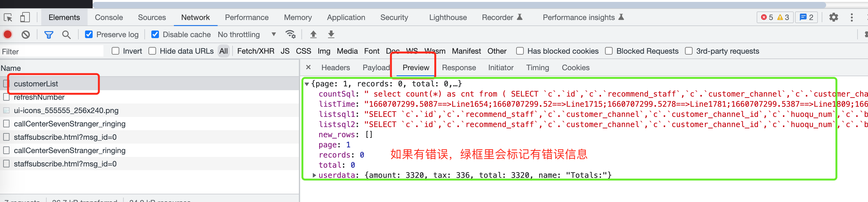Clear the network log
This screenshot has width=868, height=202.
(x=26, y=34)
